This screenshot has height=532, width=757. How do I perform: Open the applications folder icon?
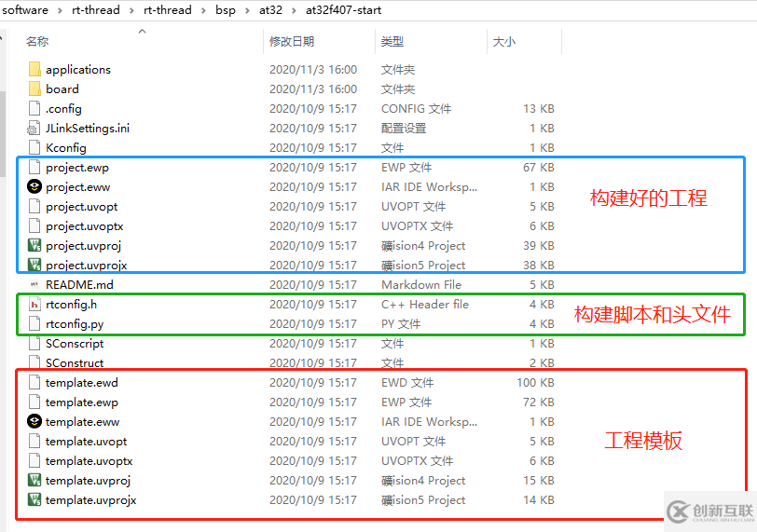pyautogui.click(x=34, y=70)
